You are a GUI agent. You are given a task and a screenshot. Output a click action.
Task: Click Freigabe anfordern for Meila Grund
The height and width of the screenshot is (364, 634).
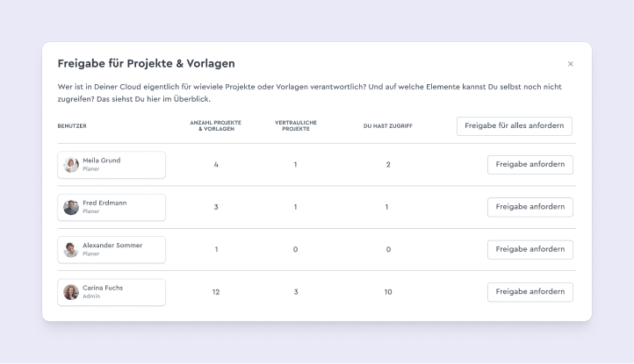(x=530, y=165)
